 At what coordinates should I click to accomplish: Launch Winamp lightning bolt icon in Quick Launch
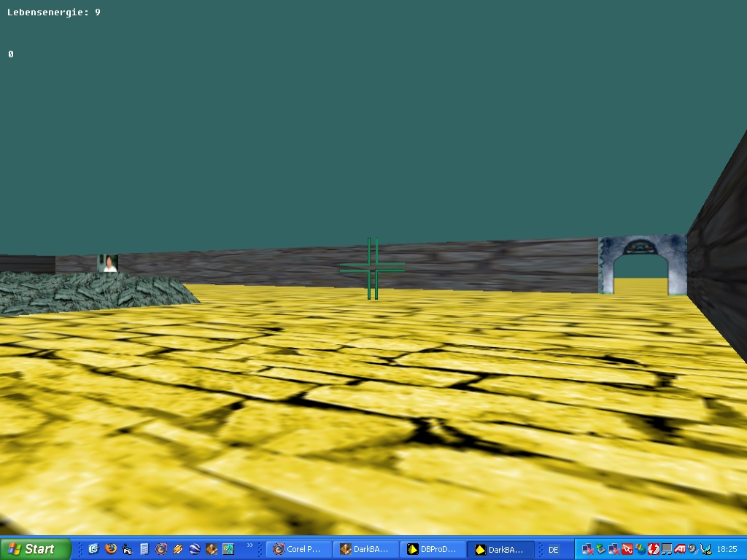tap(177, 549)
